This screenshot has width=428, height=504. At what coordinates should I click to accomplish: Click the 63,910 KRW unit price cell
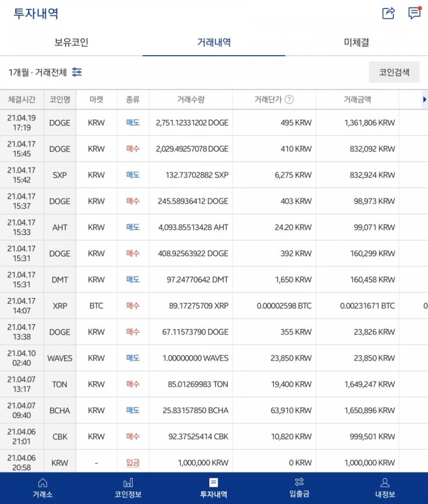pyautogui.click(x=274, y=410)
